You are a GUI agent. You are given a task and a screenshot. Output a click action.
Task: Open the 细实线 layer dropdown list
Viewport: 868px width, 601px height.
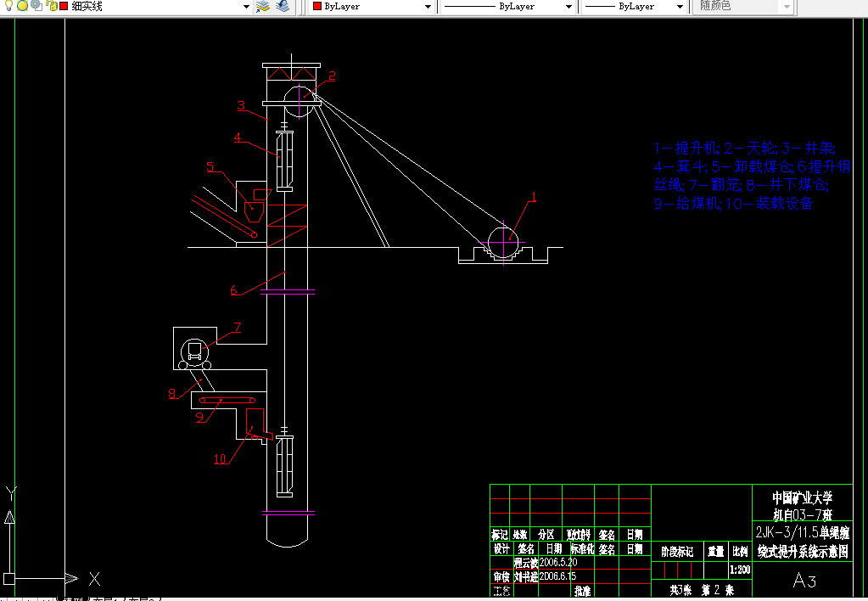pos(246,7)
